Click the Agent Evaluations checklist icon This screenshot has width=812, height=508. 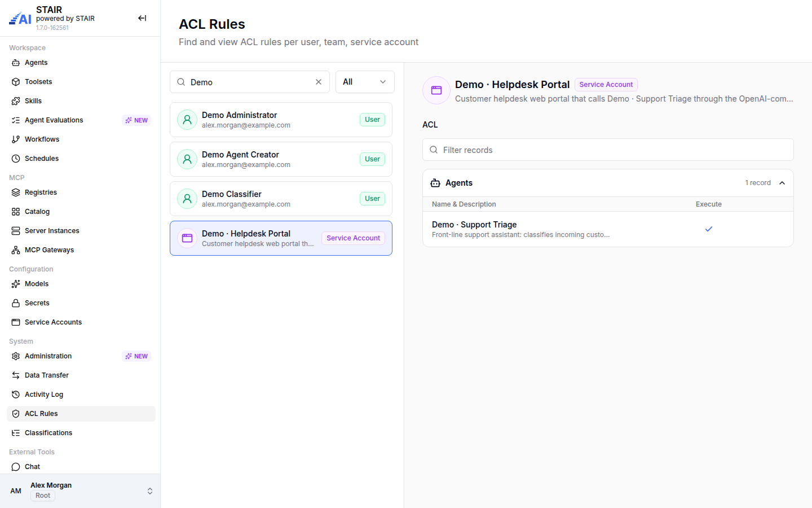[16, 120]
